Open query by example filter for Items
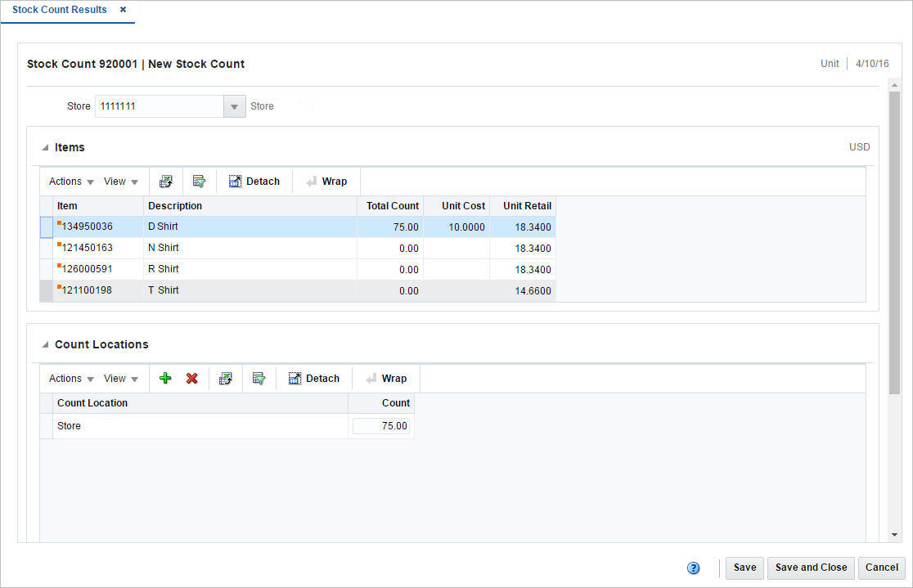913x588 pixels. pos(197,181)
